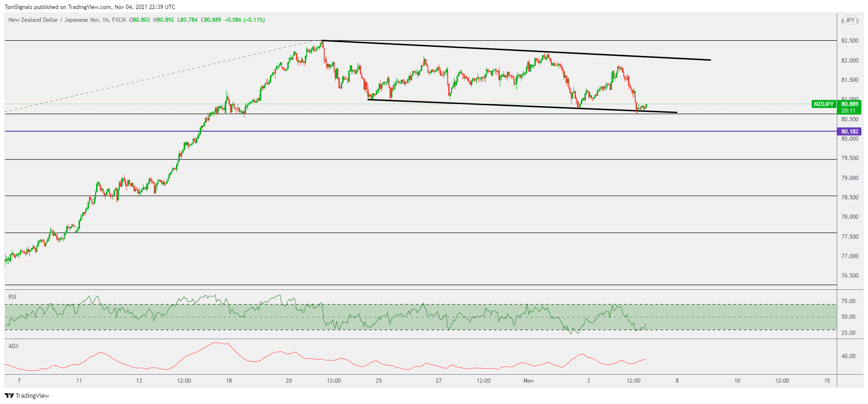Click the RSI indicator label
This screenshot has height=404, width=868.
12,297
